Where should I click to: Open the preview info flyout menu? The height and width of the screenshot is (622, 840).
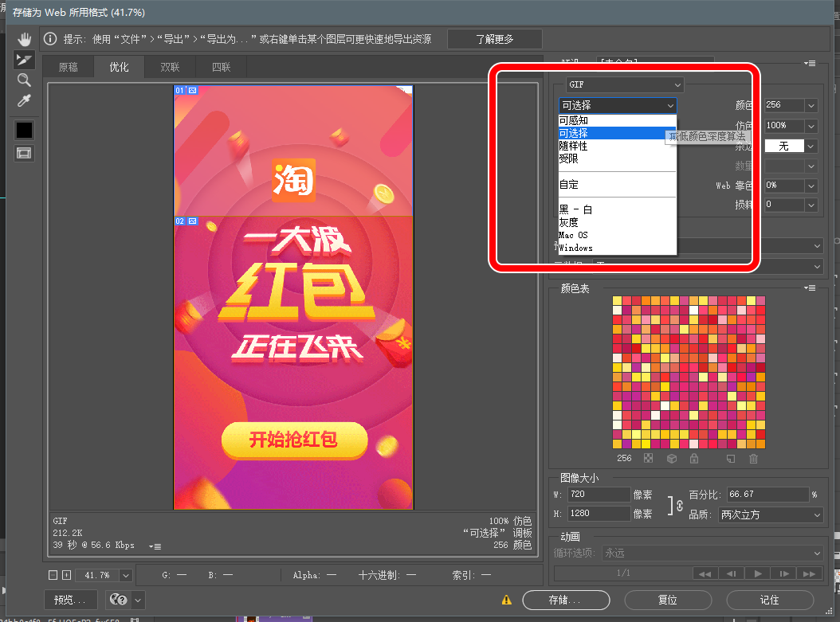155,546
